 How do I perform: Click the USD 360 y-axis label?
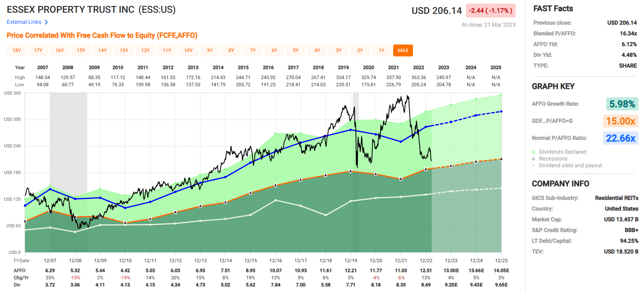(12, 93)
